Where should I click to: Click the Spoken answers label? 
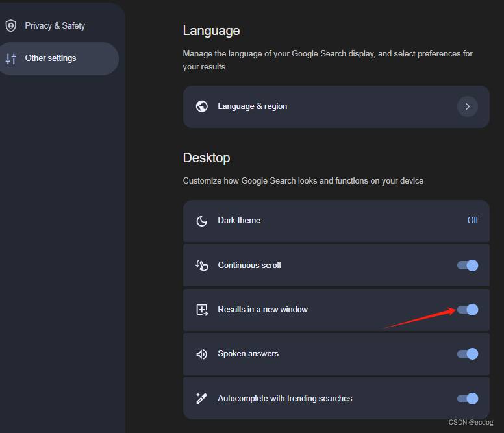[x=248, y=354]
